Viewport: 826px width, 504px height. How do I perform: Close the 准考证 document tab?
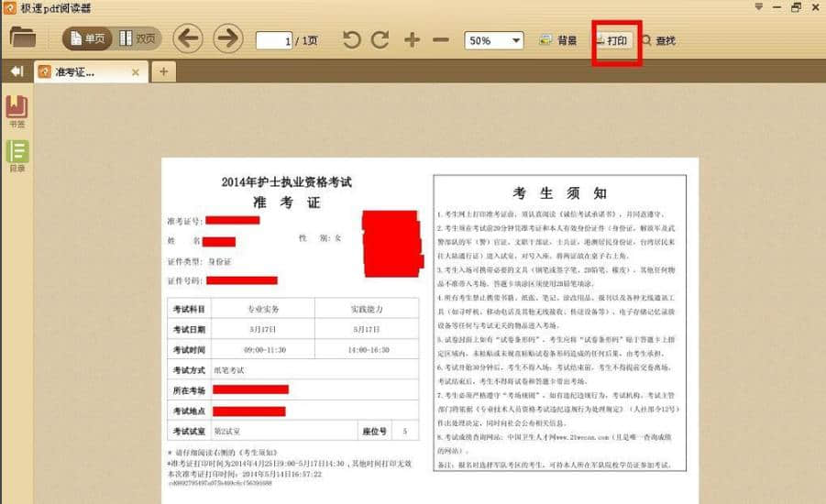(136, 71)
